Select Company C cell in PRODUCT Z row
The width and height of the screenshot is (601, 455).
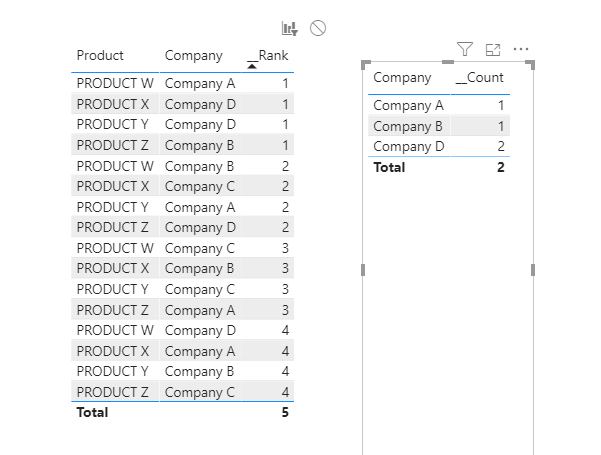coord(200,393)
